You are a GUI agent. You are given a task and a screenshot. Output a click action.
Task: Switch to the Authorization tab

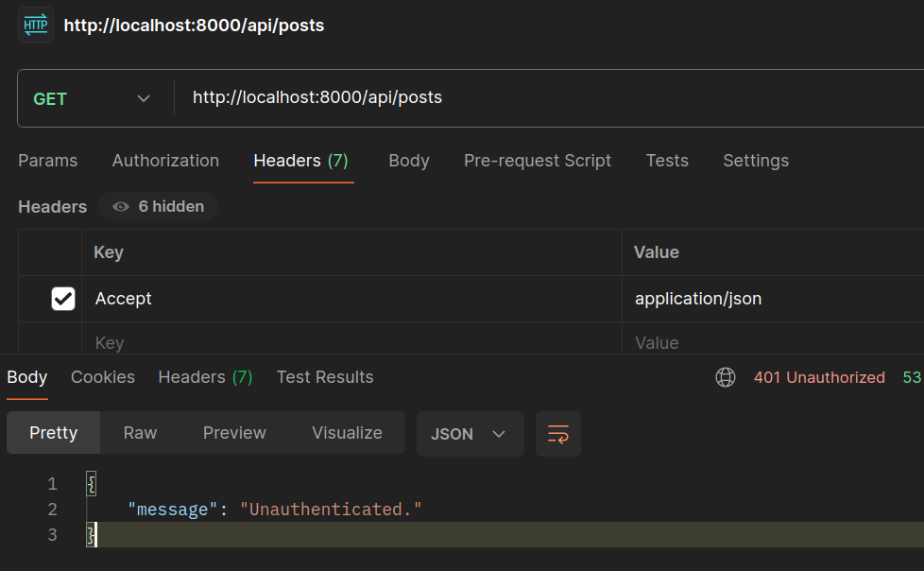pos(165,161)
